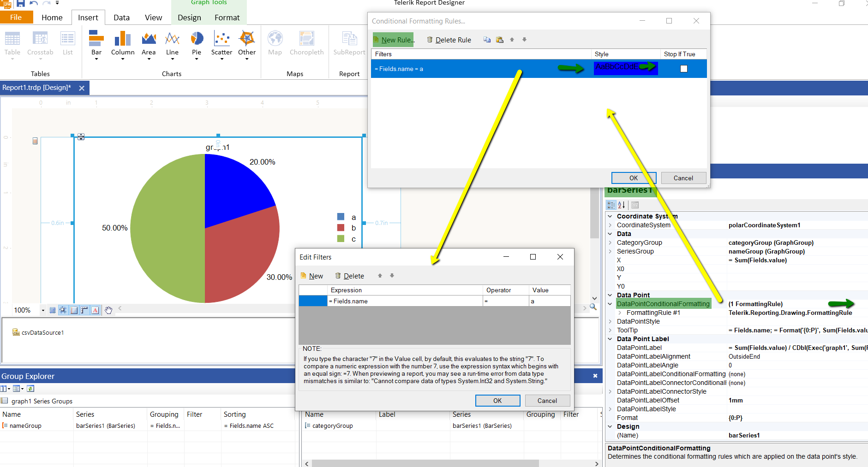This screenshot has height=467, width=868.
Task: Cancel the Edit Filters dialog
Action: (x=547, y=401)
